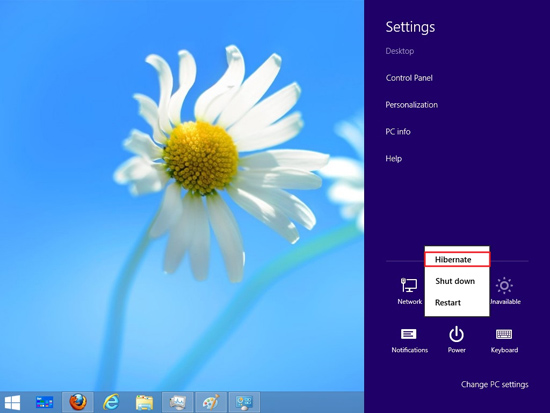
Task: Open the Control Panel taskbar icon
Action: click(244, 402)
